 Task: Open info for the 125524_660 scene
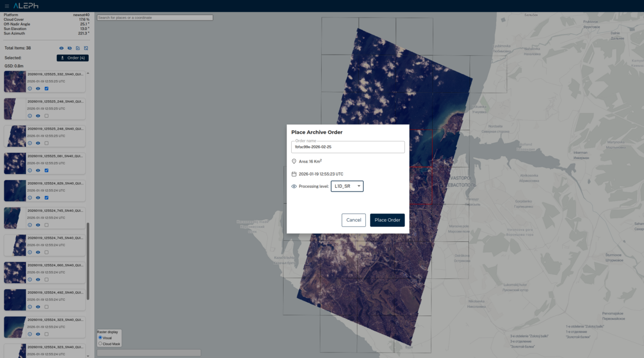point(30,279)
